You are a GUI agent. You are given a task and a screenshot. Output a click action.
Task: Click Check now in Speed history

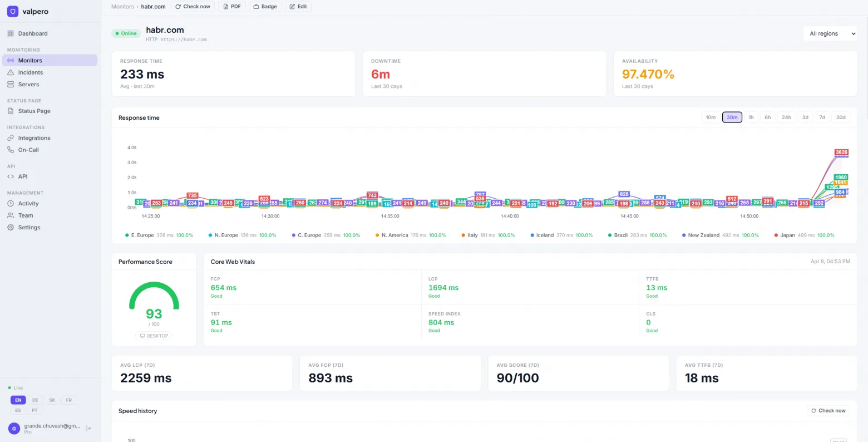coord(828,411)
